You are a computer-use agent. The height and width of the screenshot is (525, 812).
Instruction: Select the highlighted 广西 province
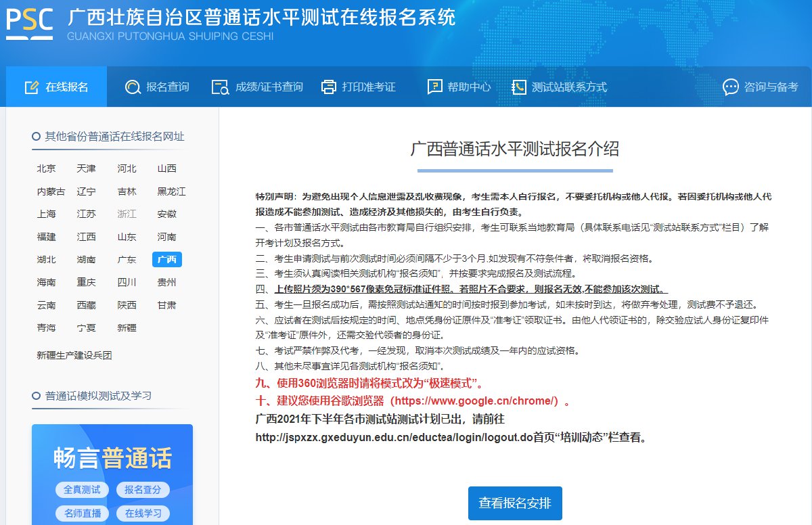tap(166, 260)
